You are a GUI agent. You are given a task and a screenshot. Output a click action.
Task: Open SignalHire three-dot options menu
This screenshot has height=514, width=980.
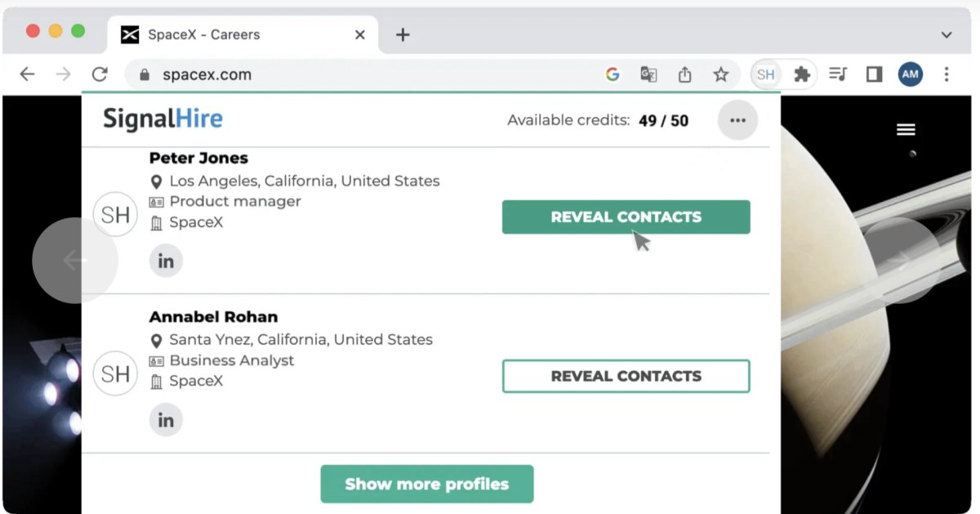click(x=737, y=120)
